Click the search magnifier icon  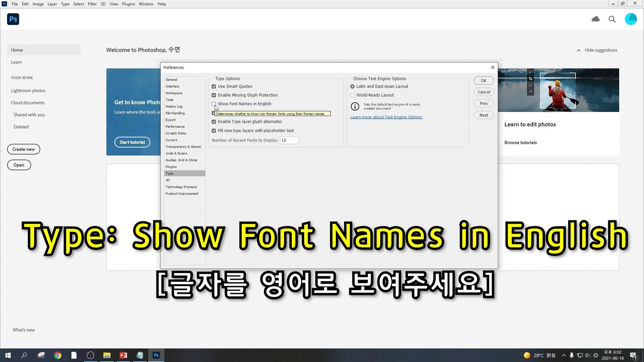[x=612, y=19]
